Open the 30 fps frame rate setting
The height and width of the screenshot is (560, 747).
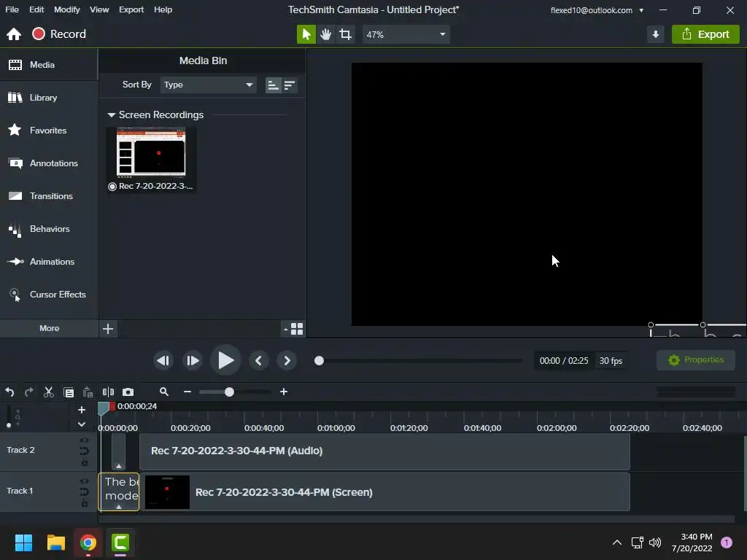pyautogui.click(x=611, y=361)
